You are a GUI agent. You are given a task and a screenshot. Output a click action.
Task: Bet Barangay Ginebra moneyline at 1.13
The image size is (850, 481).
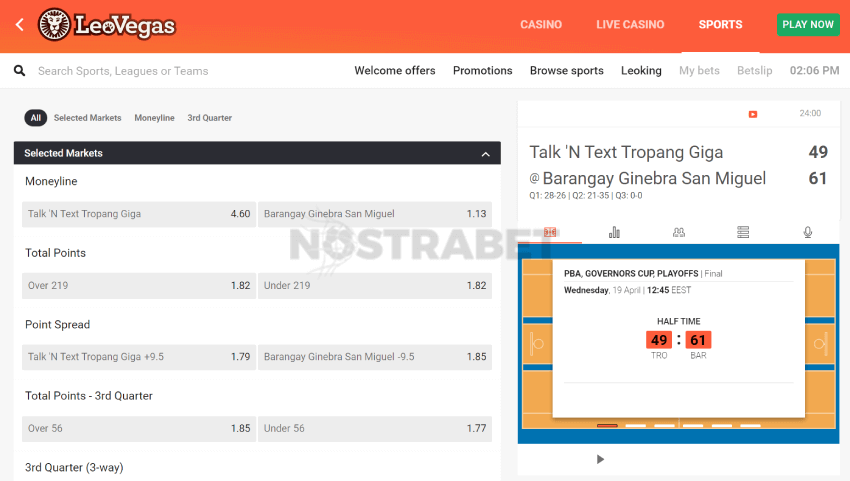point(375,214)
